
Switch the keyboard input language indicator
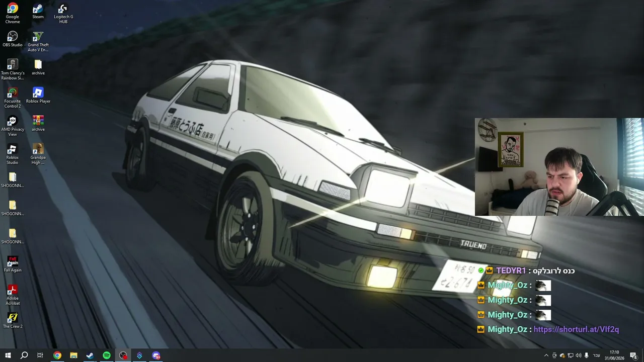click(x=596, y=355)
